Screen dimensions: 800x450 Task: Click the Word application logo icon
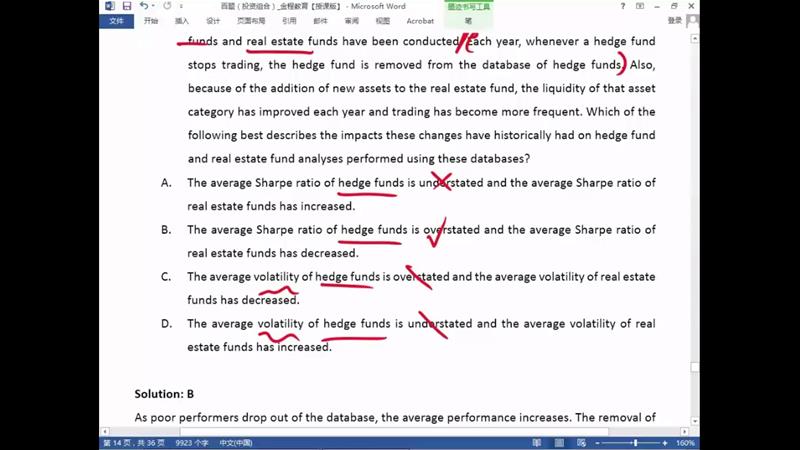110,6
